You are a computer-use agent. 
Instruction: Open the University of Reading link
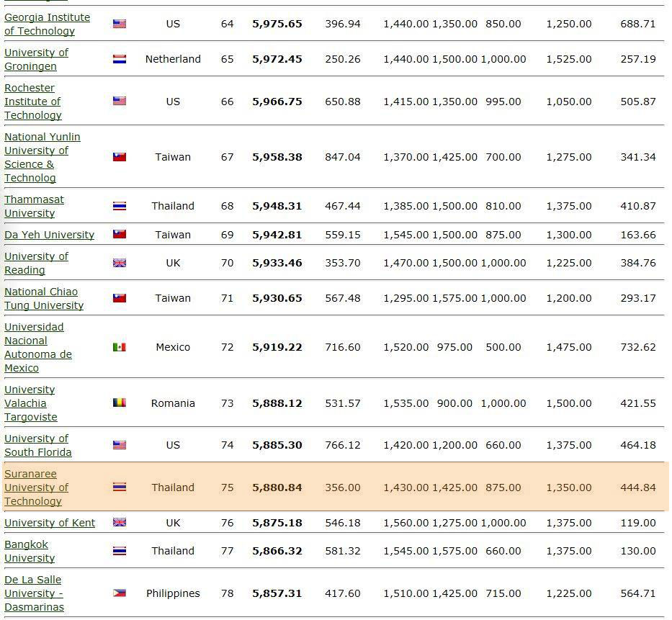click(37, 263)
